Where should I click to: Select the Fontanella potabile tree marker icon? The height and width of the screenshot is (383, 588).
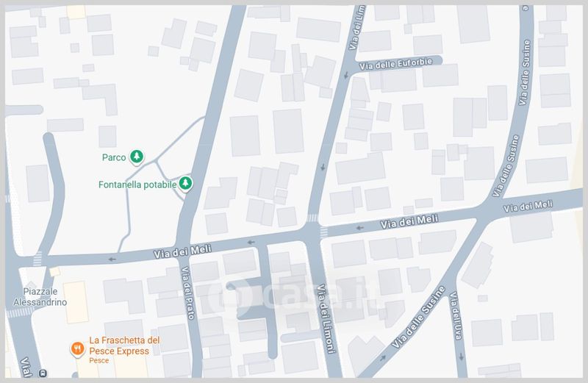tap(187, 184)
